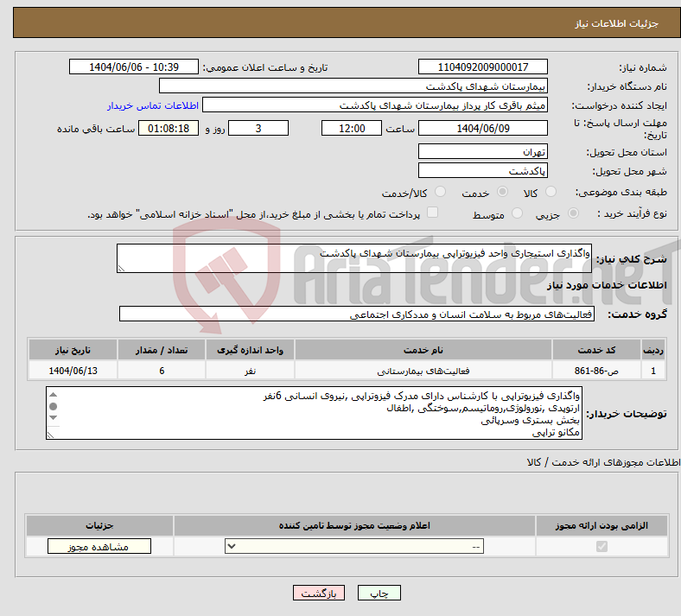Click the چاپ print button
Image resolution: width=681 pixels, height=616 pixels.
click(379, 593)
